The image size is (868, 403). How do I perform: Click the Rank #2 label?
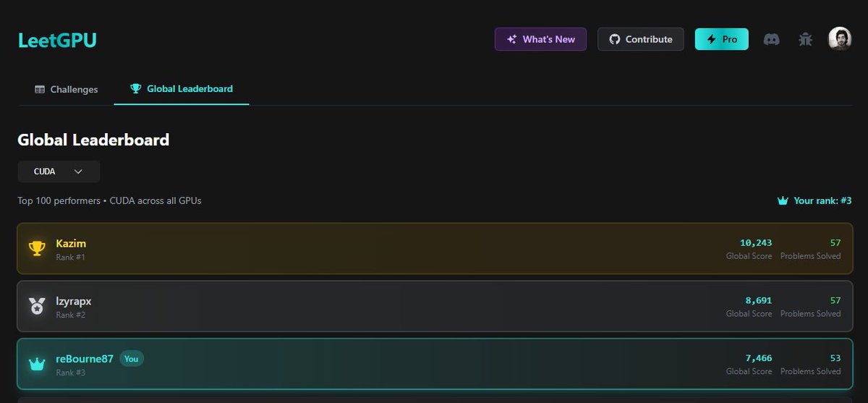click(x=70, y=315)
